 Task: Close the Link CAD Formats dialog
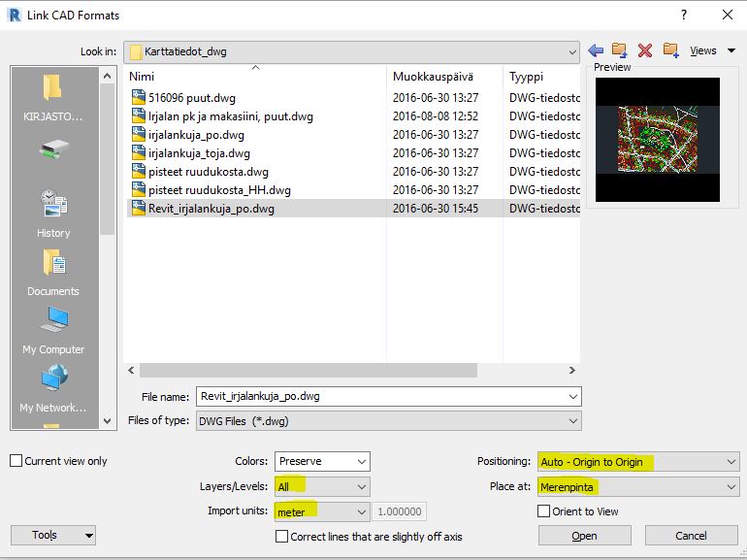(728, 15)
